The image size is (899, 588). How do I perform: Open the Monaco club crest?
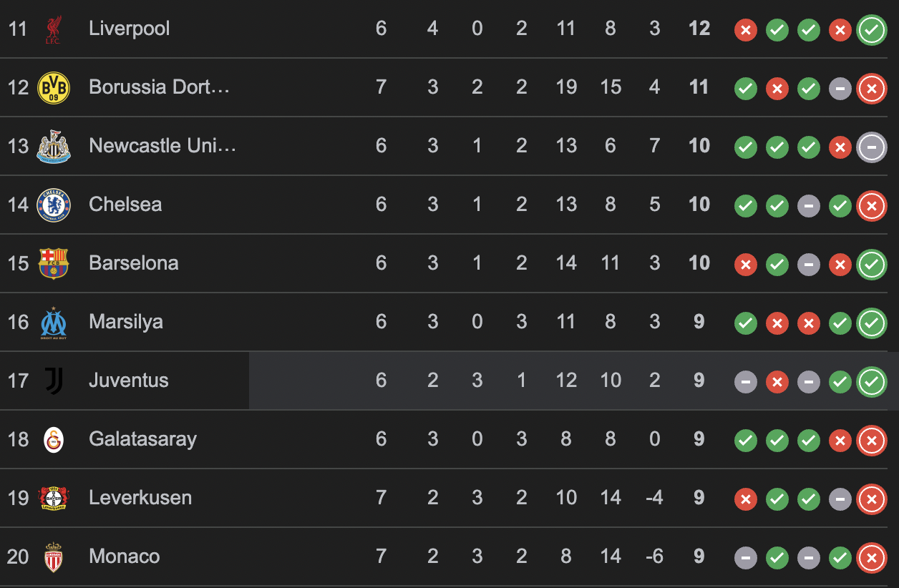click(x=54, y=557)
